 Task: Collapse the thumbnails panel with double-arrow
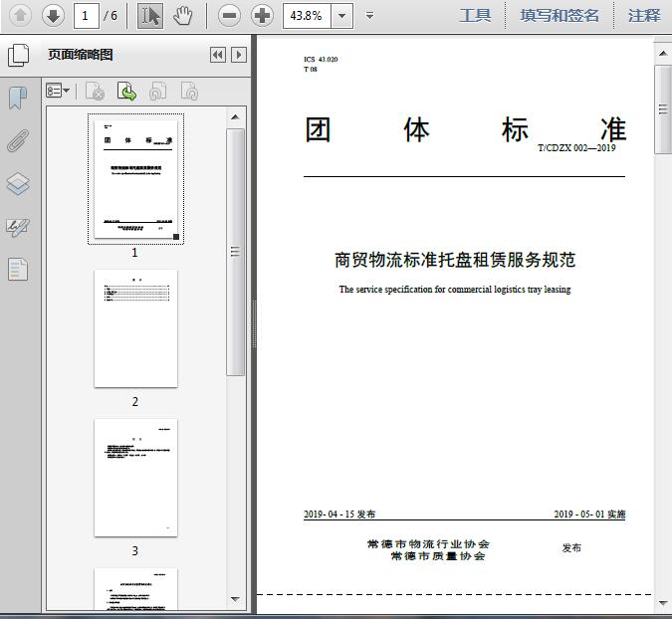(218, 55)
